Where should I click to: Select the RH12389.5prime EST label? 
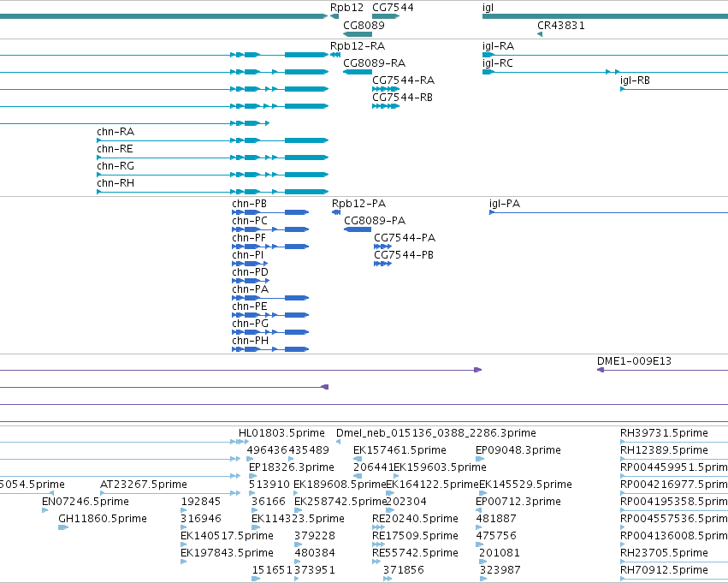coord(665,450)
